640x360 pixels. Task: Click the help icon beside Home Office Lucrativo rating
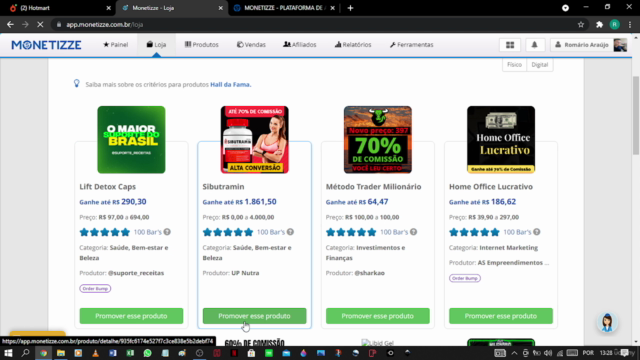[537, 232]
